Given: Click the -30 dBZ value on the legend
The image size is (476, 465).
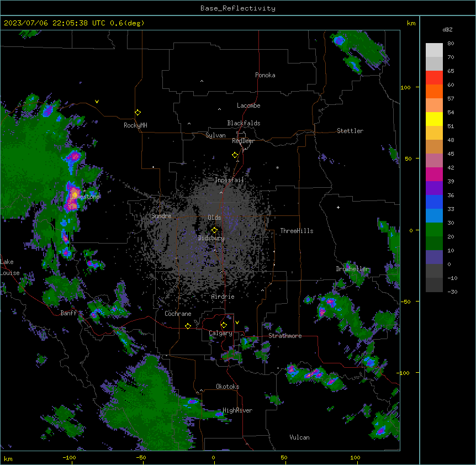Looking at the screenshot, I should [452, 292].
